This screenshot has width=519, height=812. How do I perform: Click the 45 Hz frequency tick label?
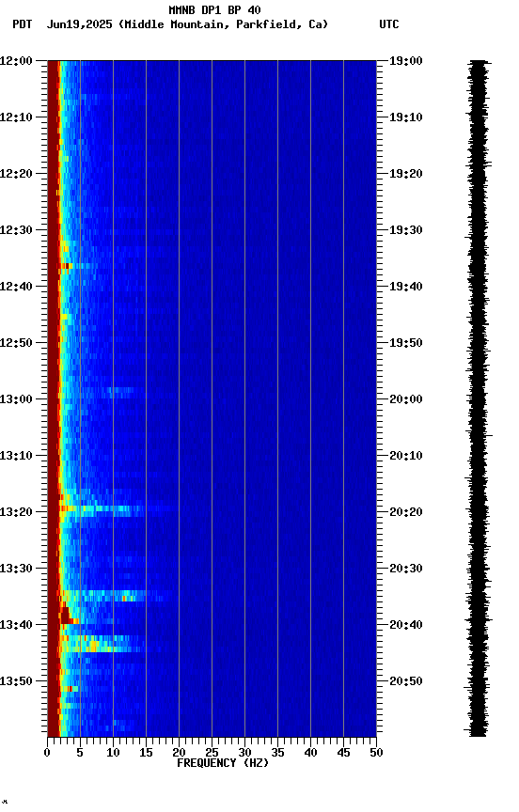point(343,753)
